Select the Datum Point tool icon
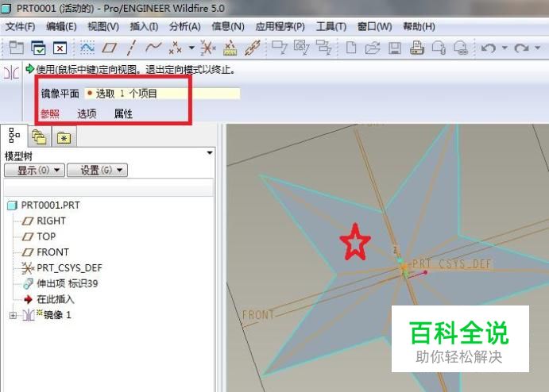 click(x=176, y=48)
